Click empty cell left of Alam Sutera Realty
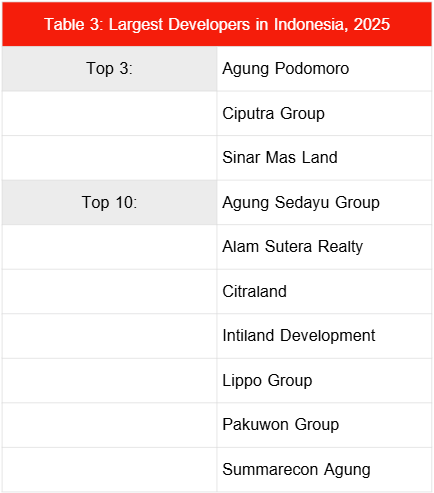This screenshot has height=493, width=434. point(110,247)
